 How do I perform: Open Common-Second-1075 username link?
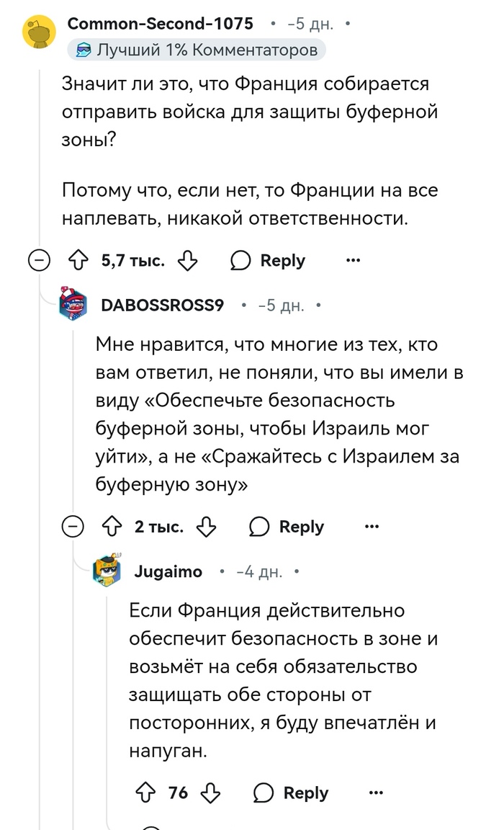tap(160, 24)
